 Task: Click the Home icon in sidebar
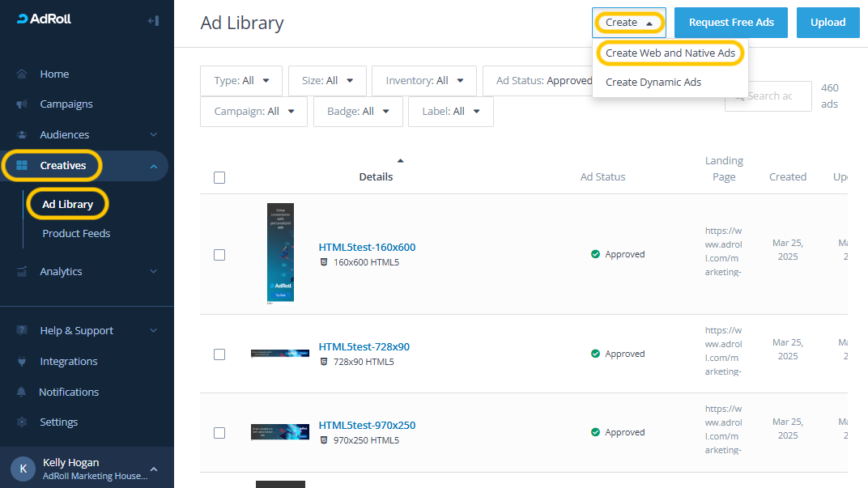(22, 74)
